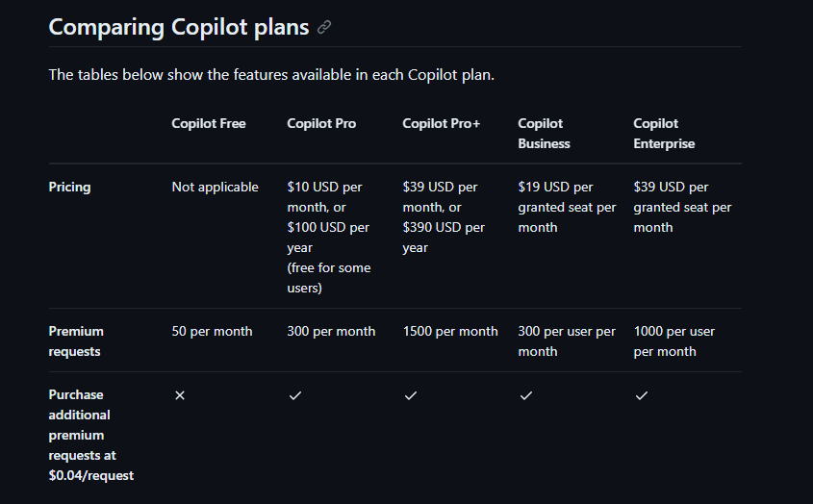Click the X mark under Copilot Free

(x=180, y=395)
